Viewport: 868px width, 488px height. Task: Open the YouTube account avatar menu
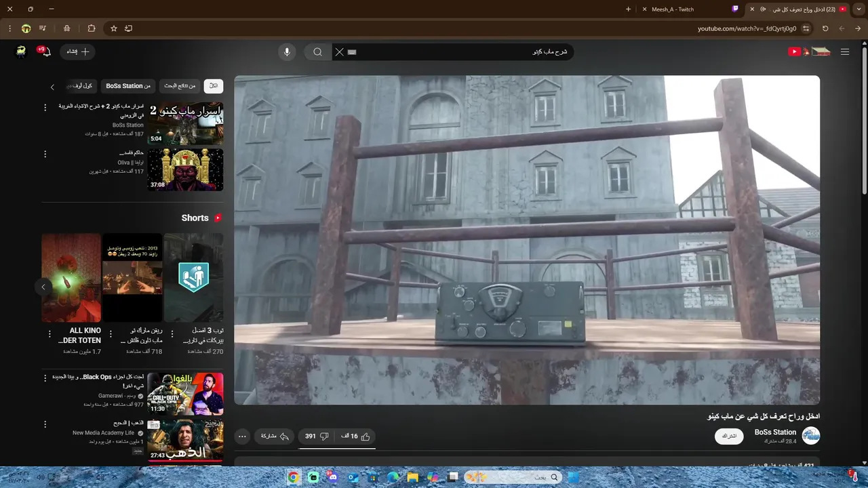click(21, 52)
